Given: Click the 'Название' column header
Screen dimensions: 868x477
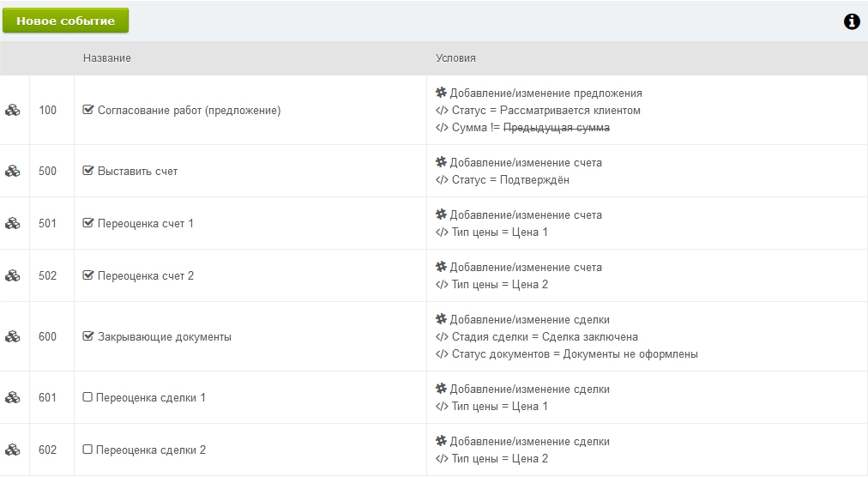Looking at the screenshot, I should [x=106, y=57].
